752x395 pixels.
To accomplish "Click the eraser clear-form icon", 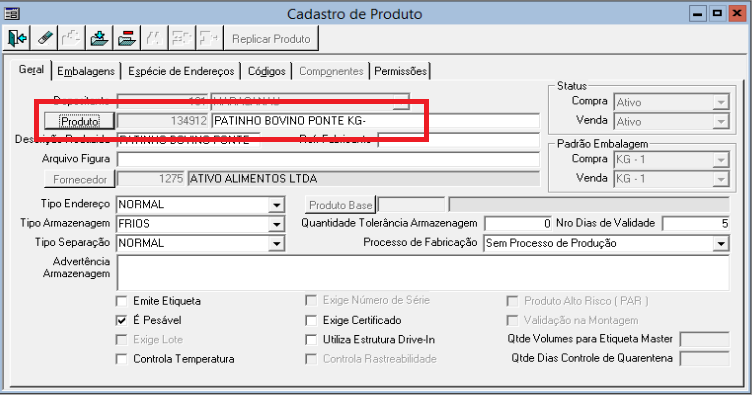I will tap(44, 38).
